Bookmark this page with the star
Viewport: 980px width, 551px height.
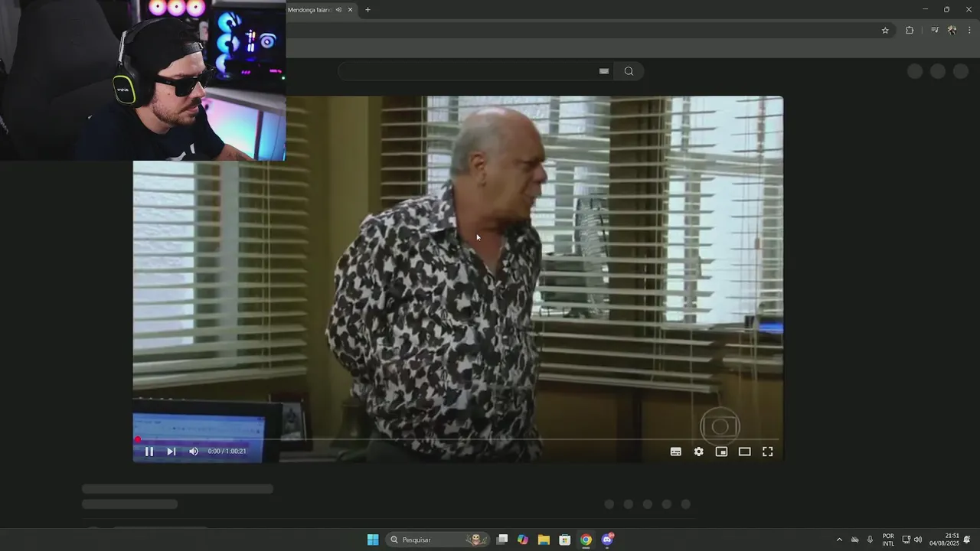tap(885, 31)
